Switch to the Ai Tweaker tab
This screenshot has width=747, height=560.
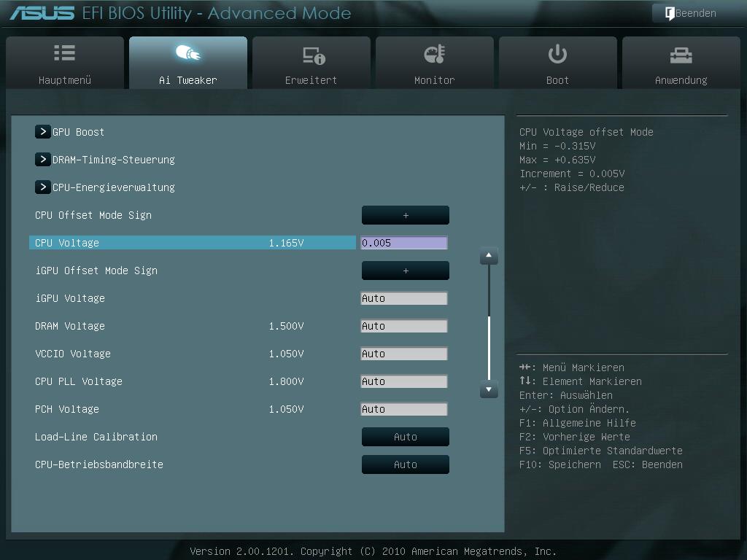coord(188,63)
